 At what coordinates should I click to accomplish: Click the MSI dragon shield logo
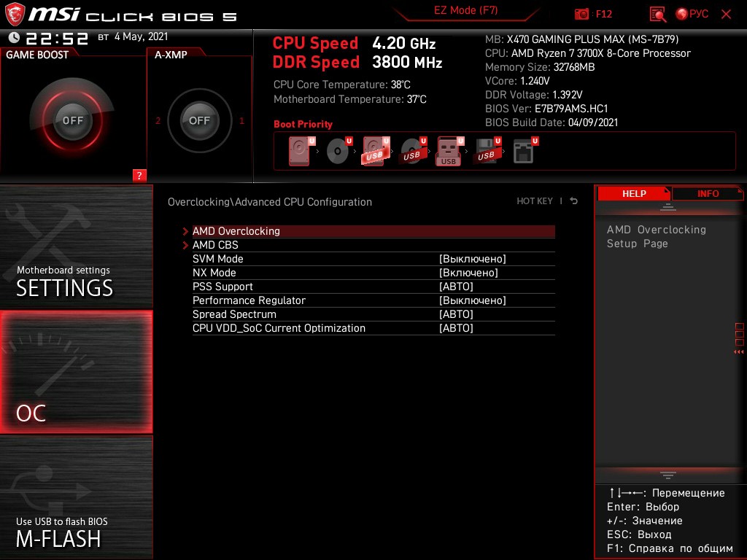pyautogui.click(x=15, y=15)
